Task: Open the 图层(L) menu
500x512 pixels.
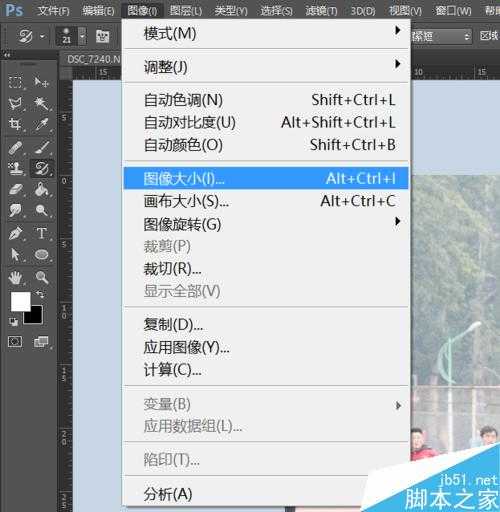Action: pos(186,11)
